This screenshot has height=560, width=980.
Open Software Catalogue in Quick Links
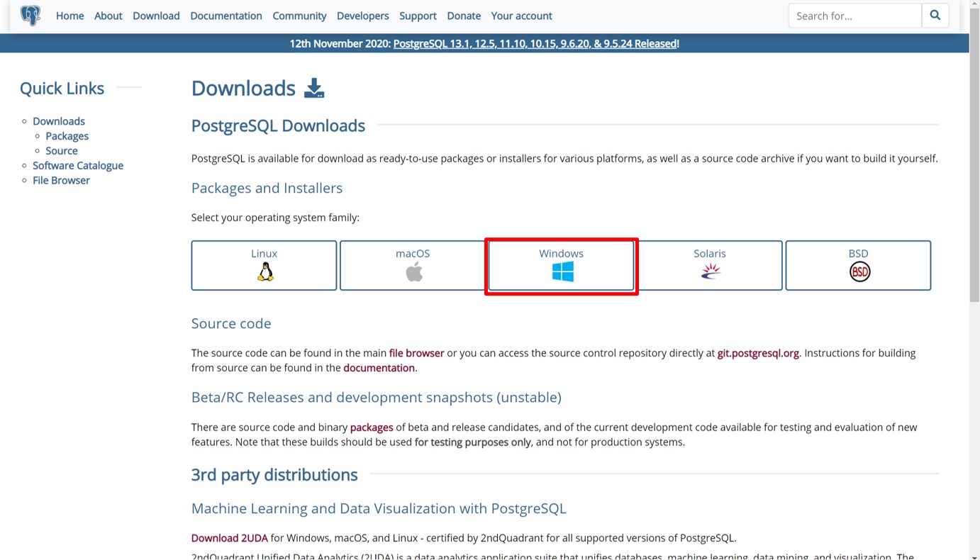78,166
